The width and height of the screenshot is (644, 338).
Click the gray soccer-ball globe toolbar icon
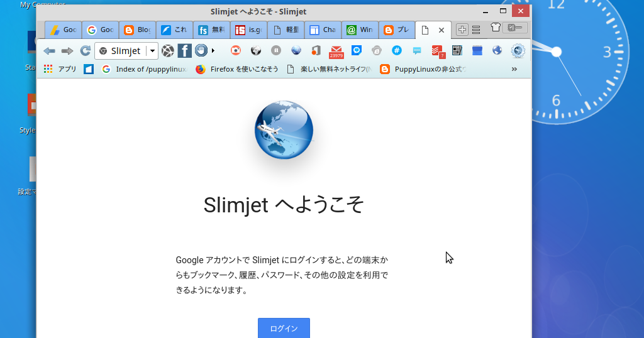coord(167,51)
